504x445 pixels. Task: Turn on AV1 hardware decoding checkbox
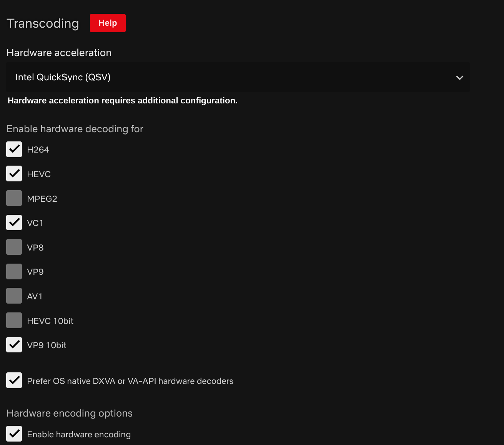[x=14, y=296]
